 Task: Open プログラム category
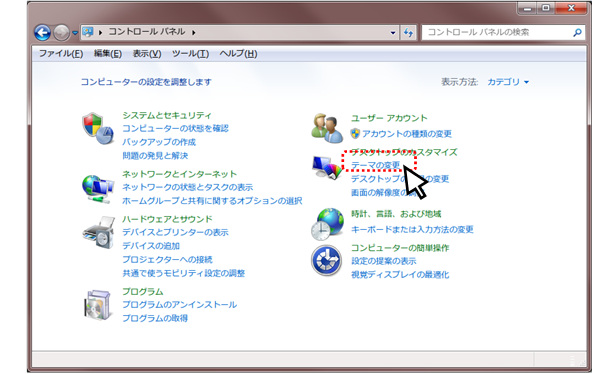[143, 292]
